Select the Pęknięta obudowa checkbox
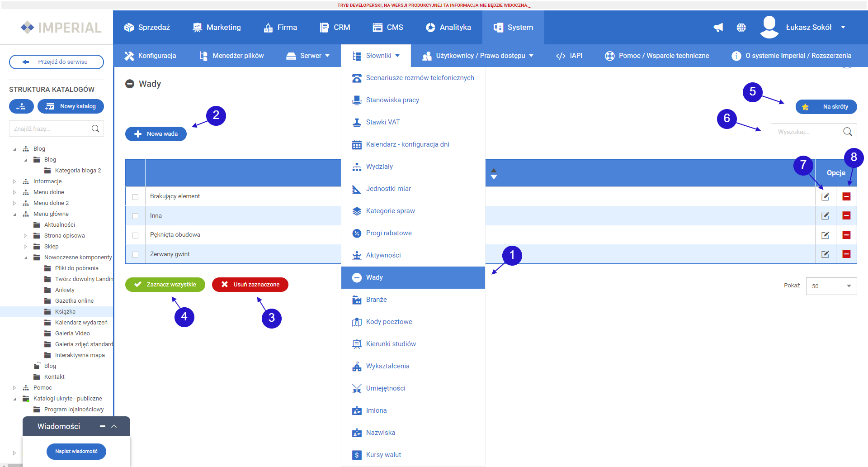This screenshot has width=868, height=467. tap(135, 235)
